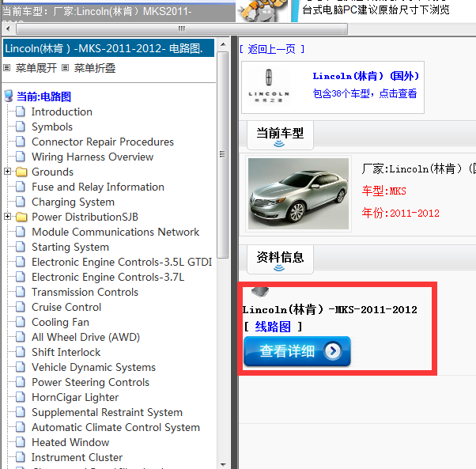Open 包含38个车型，点击查看 link
Image resolution: width=476 pixels, height=469 pixels.
click(365, 93)
